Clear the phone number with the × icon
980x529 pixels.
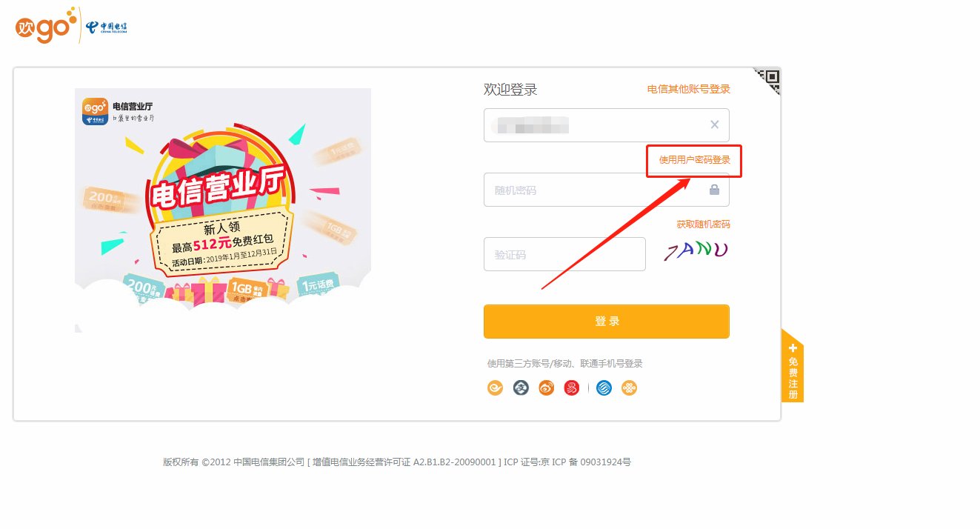[x=714, y=124]
